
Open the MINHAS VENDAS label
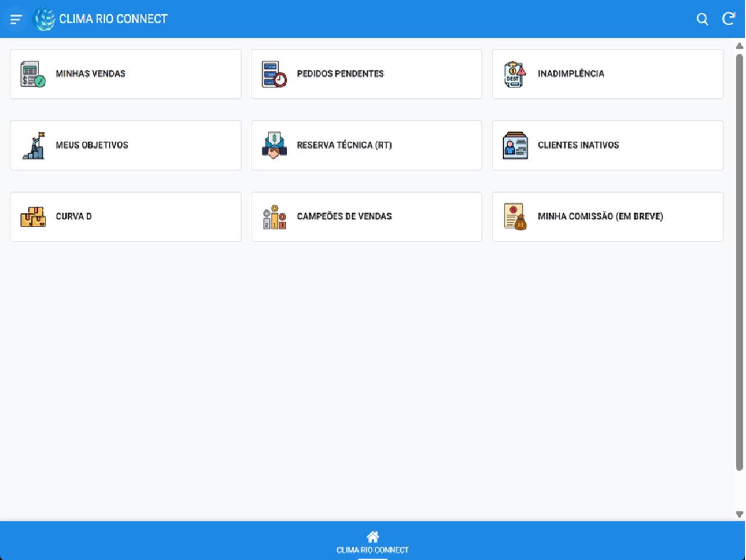click(91, 74)
